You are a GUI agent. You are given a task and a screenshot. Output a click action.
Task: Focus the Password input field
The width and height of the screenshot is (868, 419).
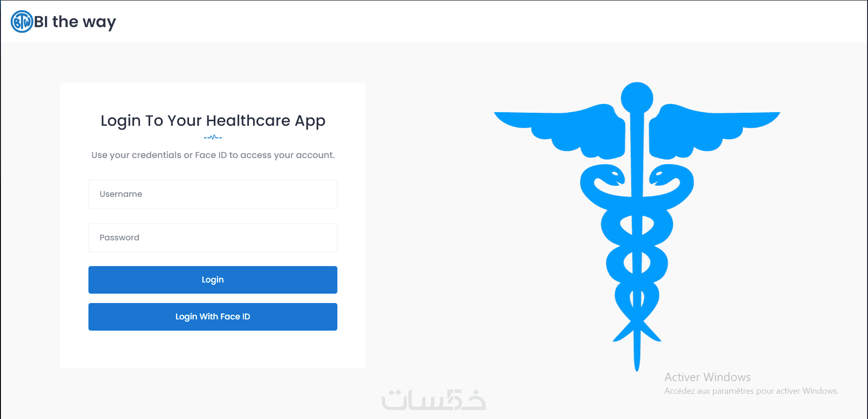[213, 238]
